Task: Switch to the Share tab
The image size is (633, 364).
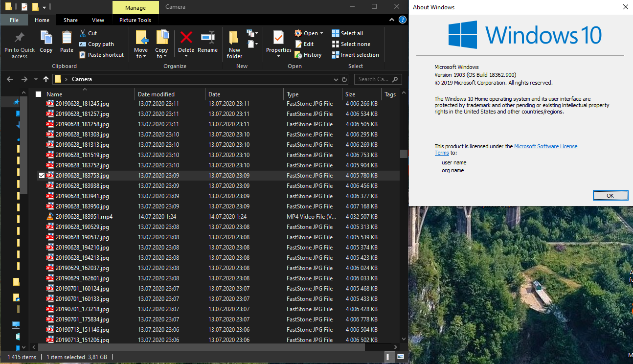Action: 70,20
